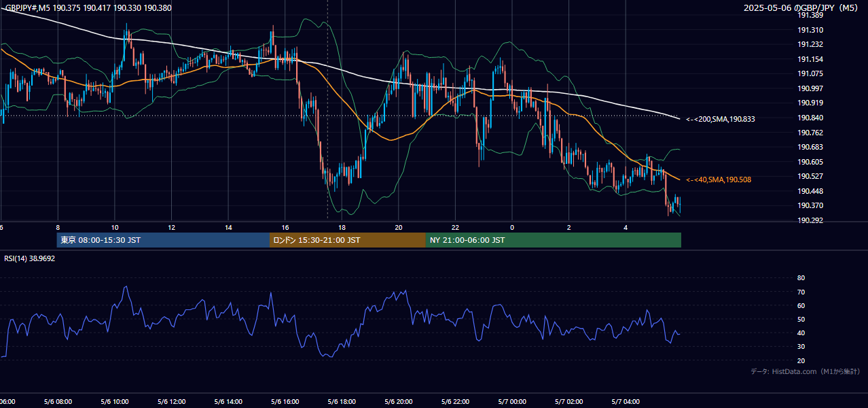Click price scale value 190.370
The height and width of the screenshot is (408, 868).
810,205
